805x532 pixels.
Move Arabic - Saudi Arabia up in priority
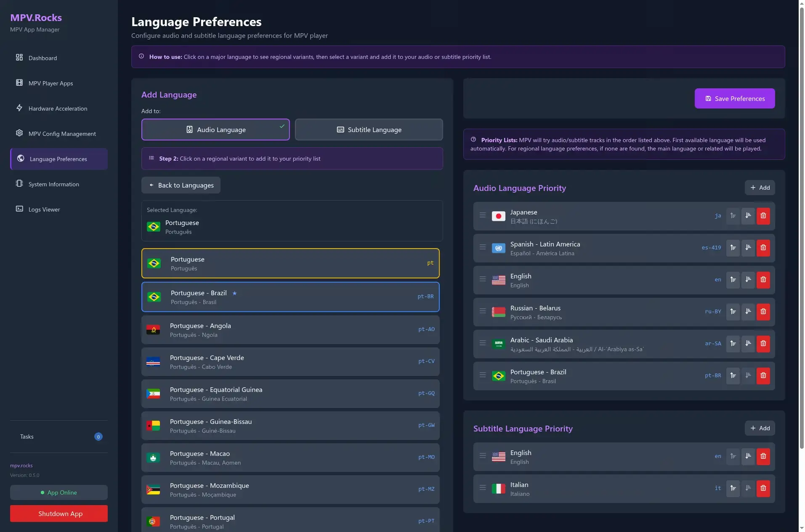point(733,344)
